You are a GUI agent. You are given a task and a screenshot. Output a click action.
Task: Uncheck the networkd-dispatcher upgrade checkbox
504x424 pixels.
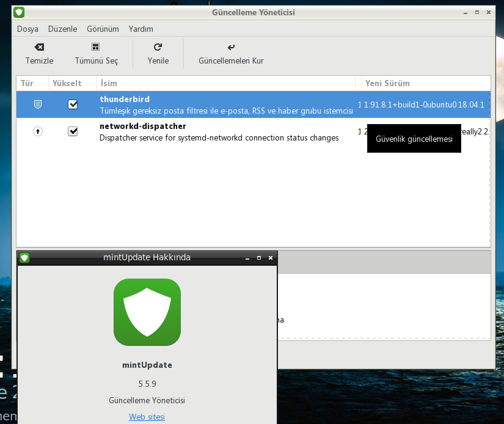(x=73, y=131)
